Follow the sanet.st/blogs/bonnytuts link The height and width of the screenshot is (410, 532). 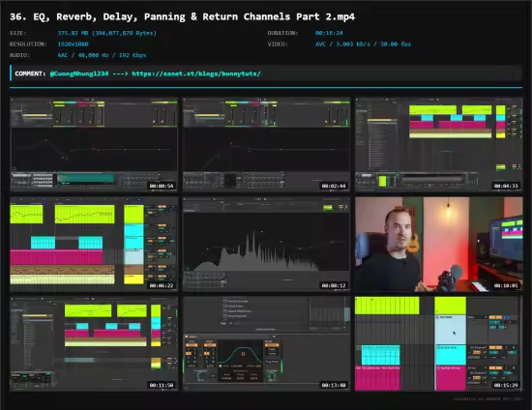(196, 73)
